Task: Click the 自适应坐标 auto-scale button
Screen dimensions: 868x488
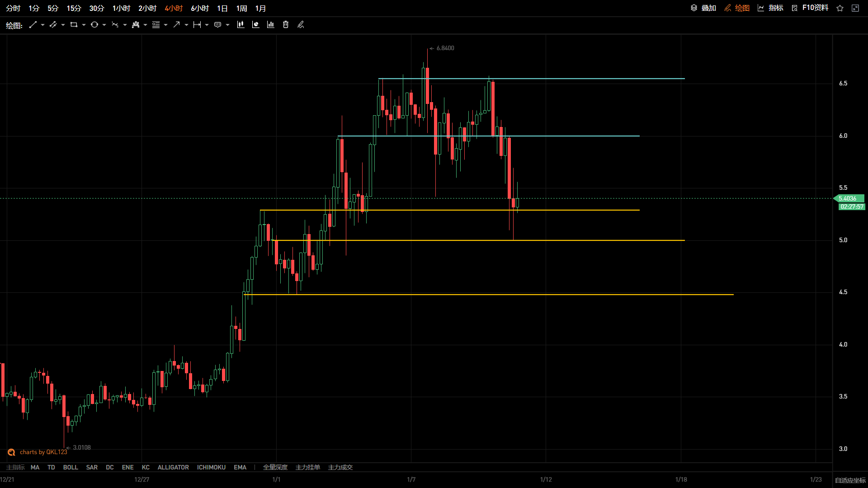Action: 850,480
